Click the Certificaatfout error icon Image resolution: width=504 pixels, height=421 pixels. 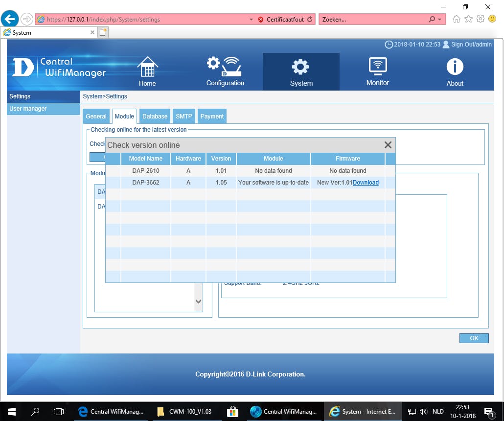click(x=261, y=20)
